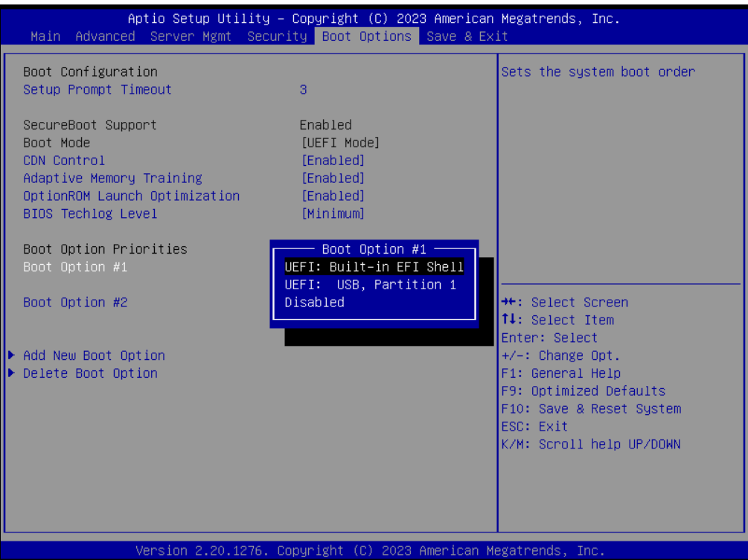Click the SecureBoot Support label
This screenshot has width=748, height=560.
[x=89, y=125]
